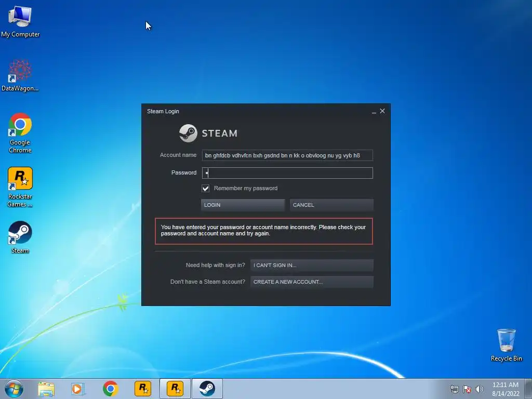The width and height of the screenshot is (532, 399).
Task: Open the Windows Start menu
Action: (x=14, y=389)
